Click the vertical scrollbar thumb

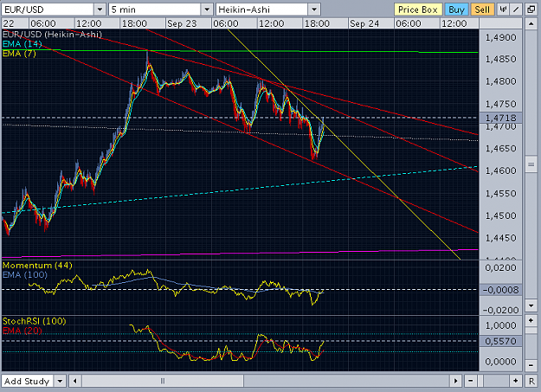[531, 164]
